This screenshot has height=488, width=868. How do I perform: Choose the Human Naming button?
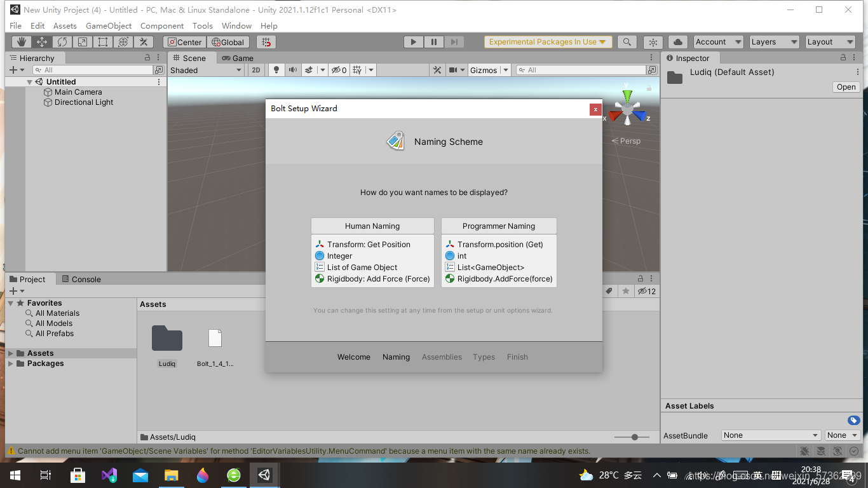click(x=372, y=226)
